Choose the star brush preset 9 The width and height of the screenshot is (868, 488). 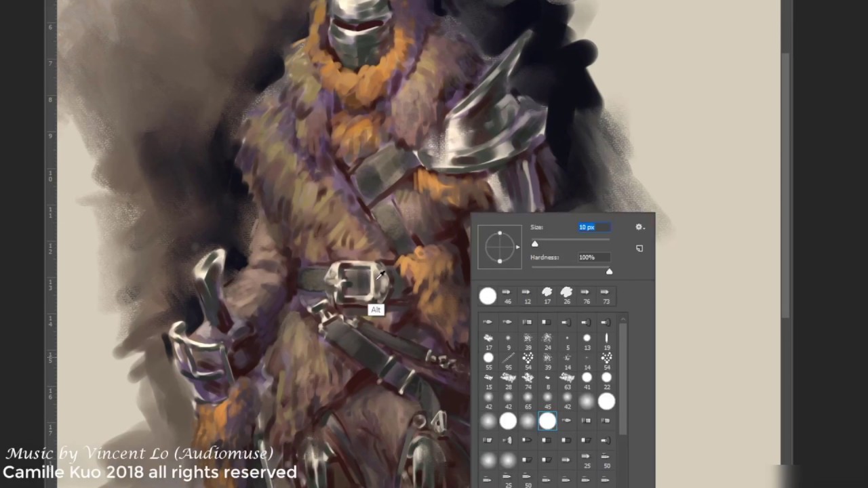click(x=508, y=340)
